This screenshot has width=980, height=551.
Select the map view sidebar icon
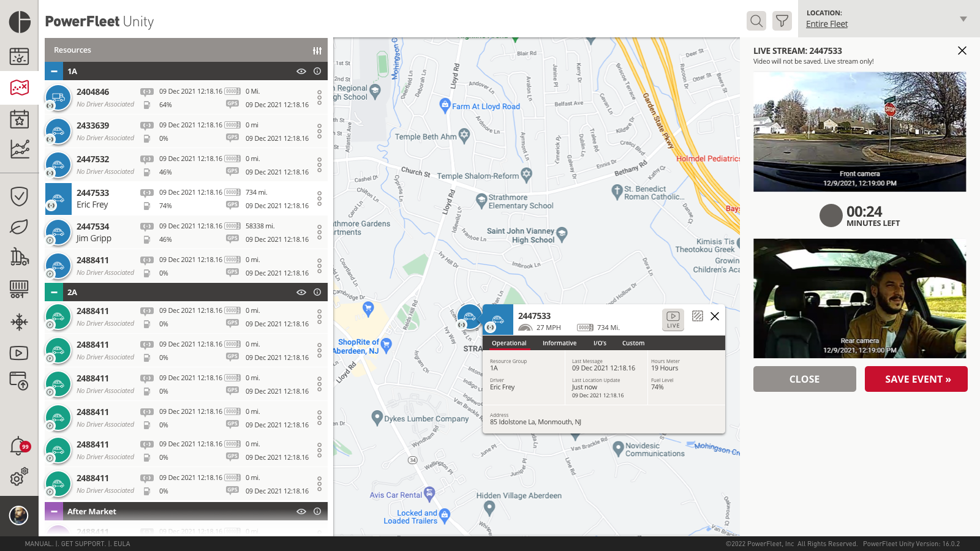[x=20, y=88]
